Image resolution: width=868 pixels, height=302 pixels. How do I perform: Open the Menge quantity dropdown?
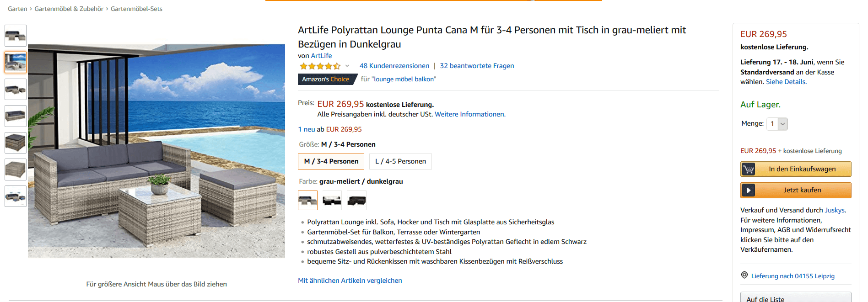(x=777, y=124)
